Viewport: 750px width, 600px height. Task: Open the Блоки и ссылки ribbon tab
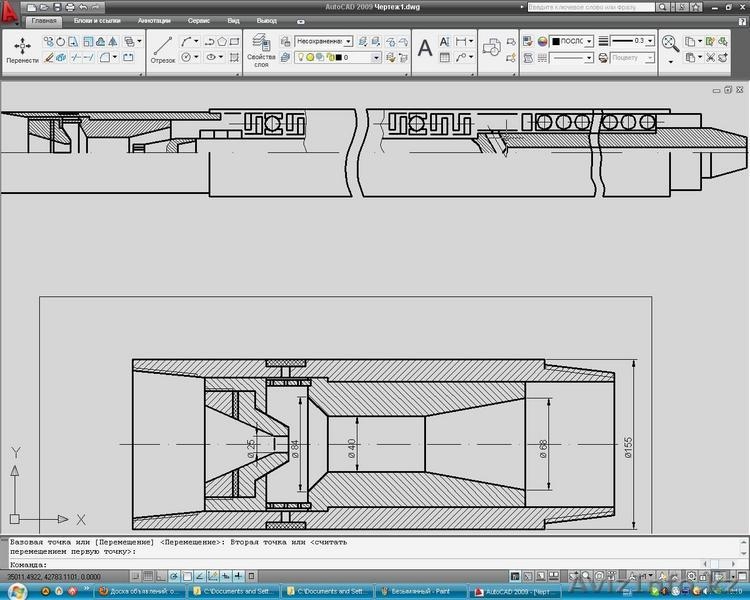[97, 21]
